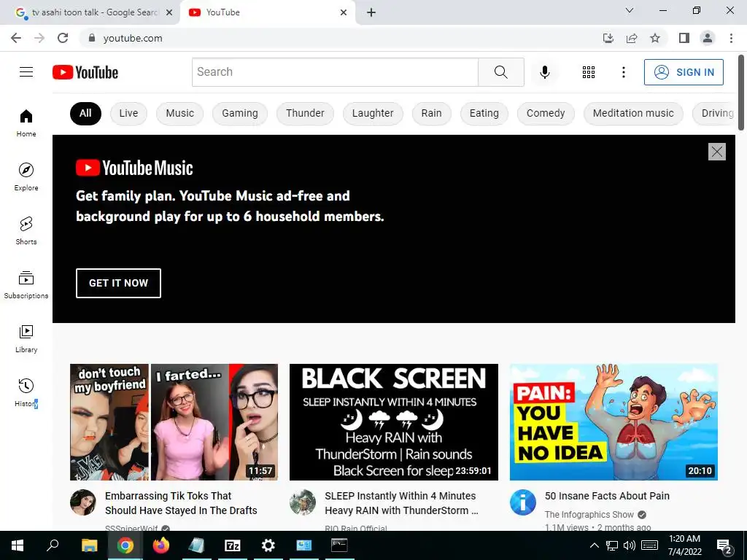Select the Eating filter chip
The width and height of the screenshot is (747, 560).
point(484,113)
